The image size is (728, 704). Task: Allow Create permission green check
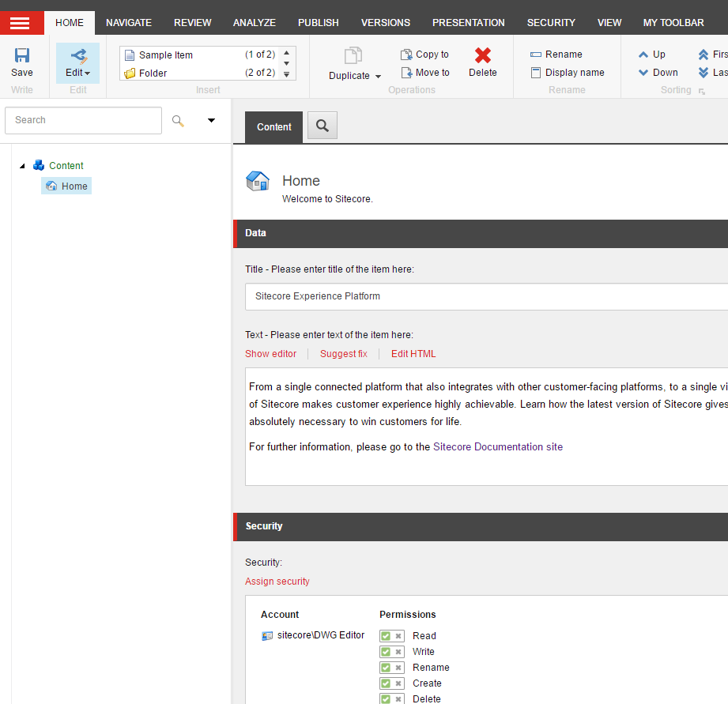pos(386,683)
